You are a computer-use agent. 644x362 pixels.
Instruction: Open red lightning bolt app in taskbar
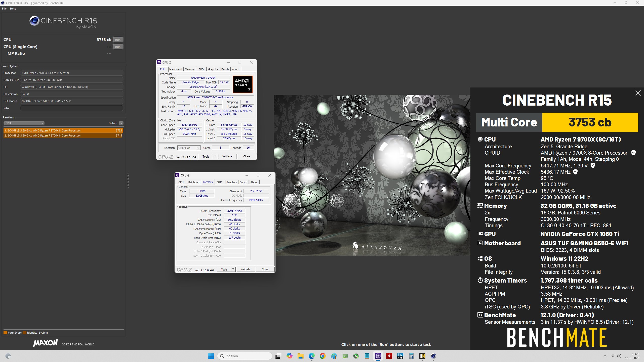389,356
